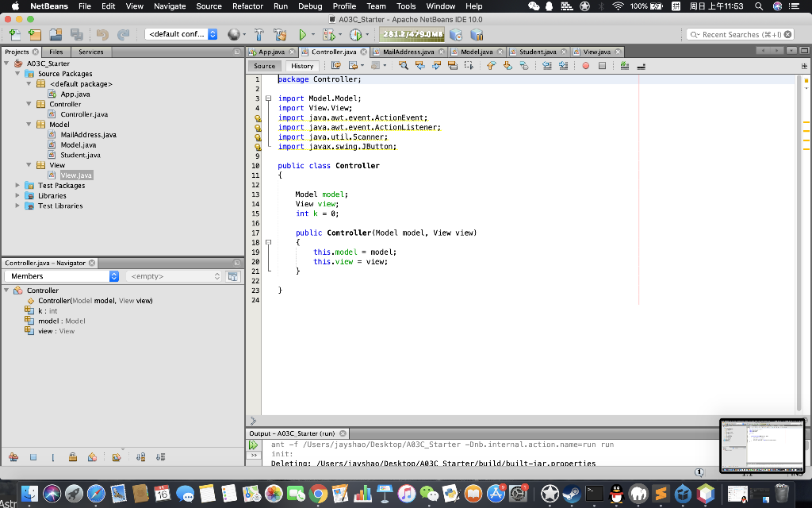Click the garbage collection memory indicator

pos(412,34)
